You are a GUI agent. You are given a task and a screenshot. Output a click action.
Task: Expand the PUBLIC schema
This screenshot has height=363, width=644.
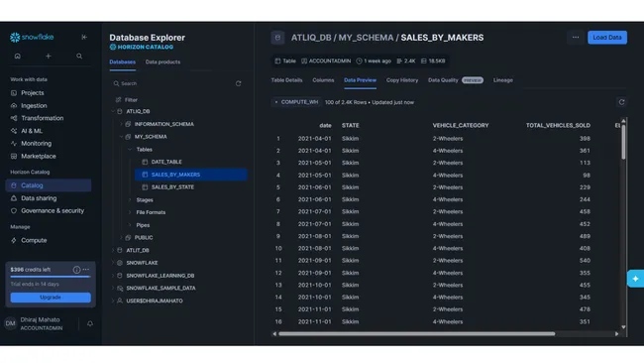click(121, 238)
